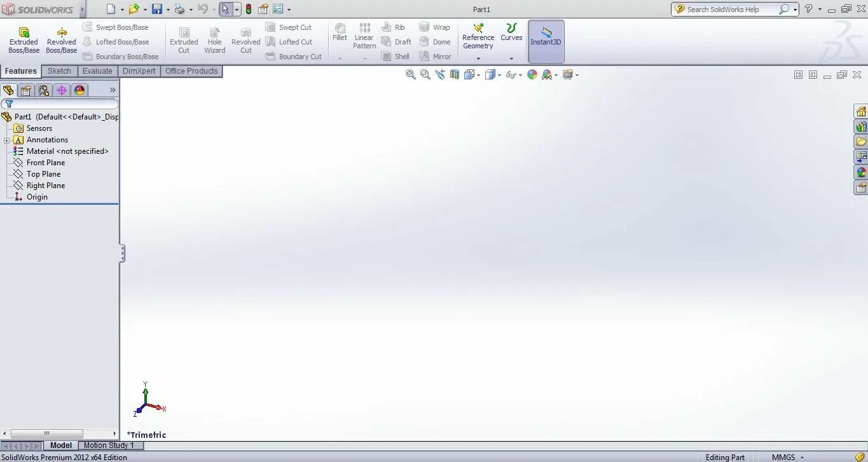Open the PropertyManager tab in the panel
This screenshot has height=462, width=868.
click(26, 90)
